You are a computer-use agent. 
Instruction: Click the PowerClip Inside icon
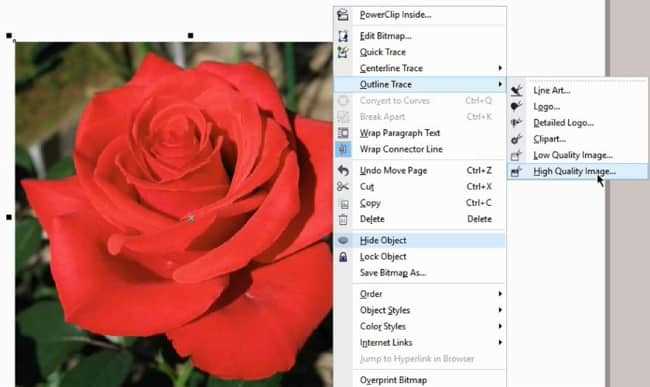[343, 15]
